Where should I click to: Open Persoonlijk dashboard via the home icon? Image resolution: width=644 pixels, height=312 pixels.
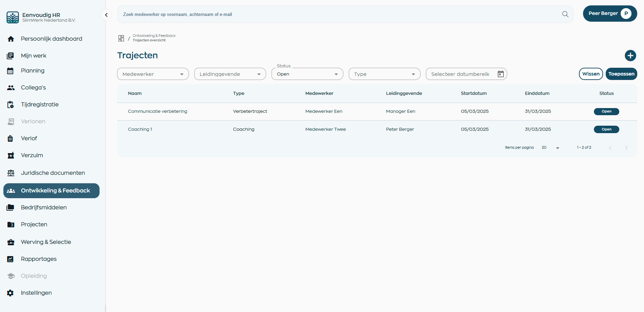click(x=10, y=39)
